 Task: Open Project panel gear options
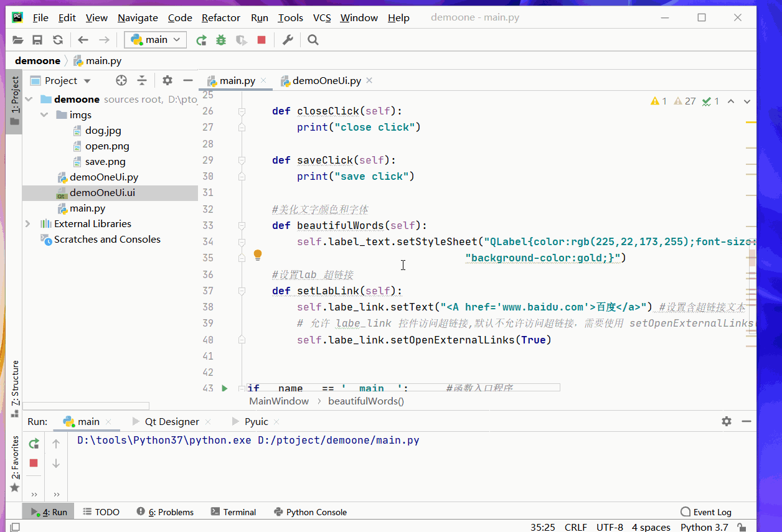[167, 80]
